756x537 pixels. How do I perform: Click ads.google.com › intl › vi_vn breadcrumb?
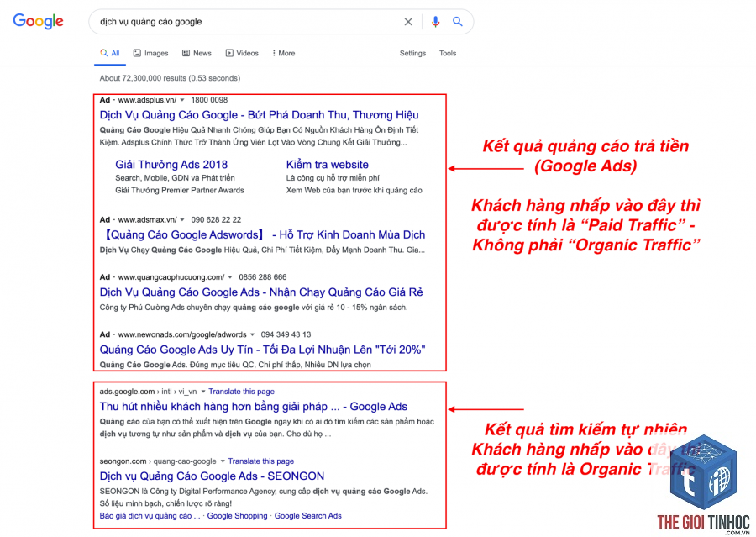(148, 392)
